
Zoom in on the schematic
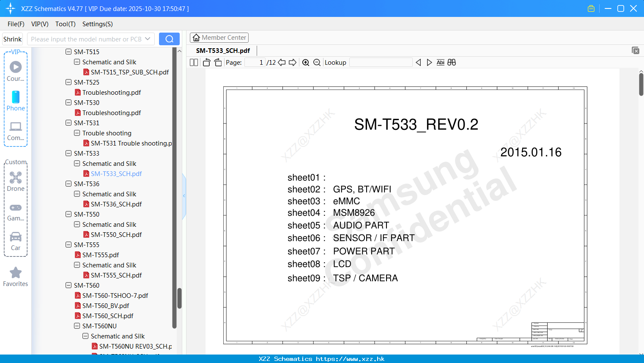click(x=306, y=62)
